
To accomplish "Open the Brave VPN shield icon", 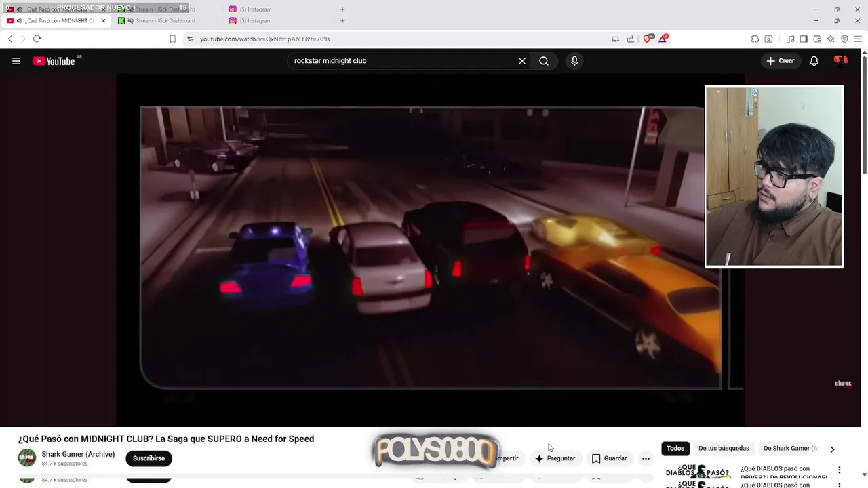I will pyautogui.click(x=844, y=39).
